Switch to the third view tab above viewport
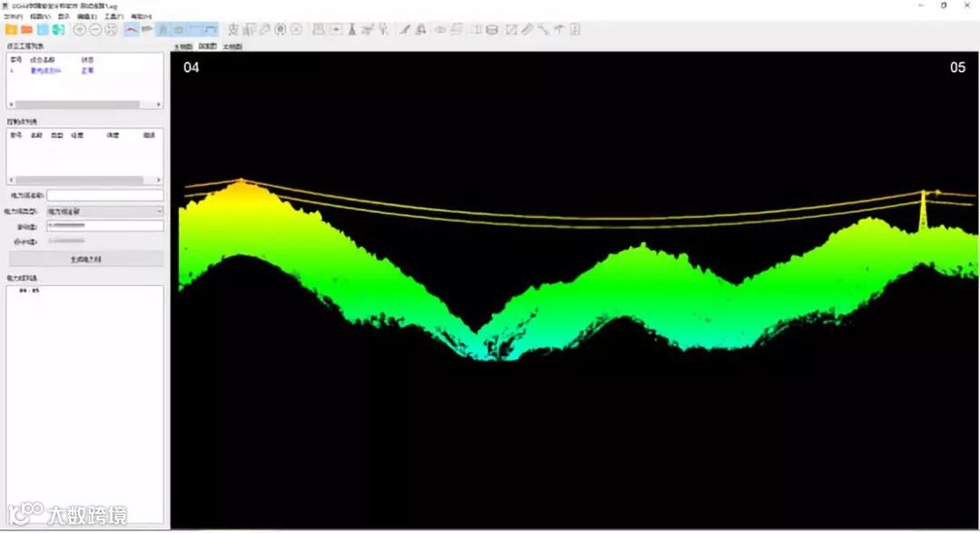 232,46
